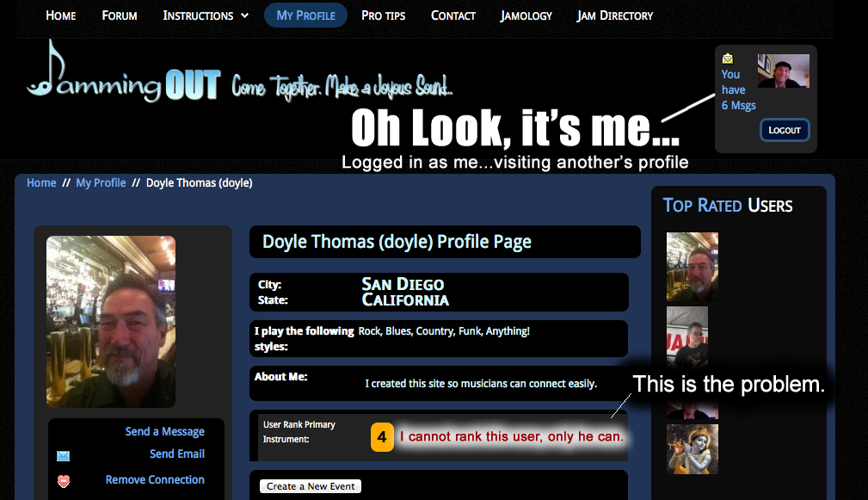Click the 'Doyle Thomas (doyle) Profile Page' heading
Screen dimensions: 868x500
(x=397, y=242)
